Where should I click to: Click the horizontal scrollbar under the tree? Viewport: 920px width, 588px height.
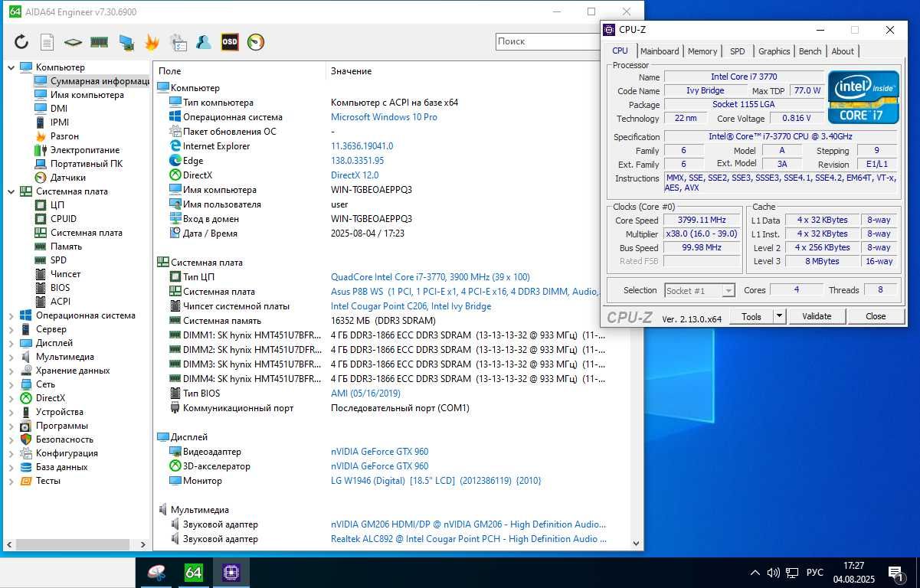[x=76, y=544]
